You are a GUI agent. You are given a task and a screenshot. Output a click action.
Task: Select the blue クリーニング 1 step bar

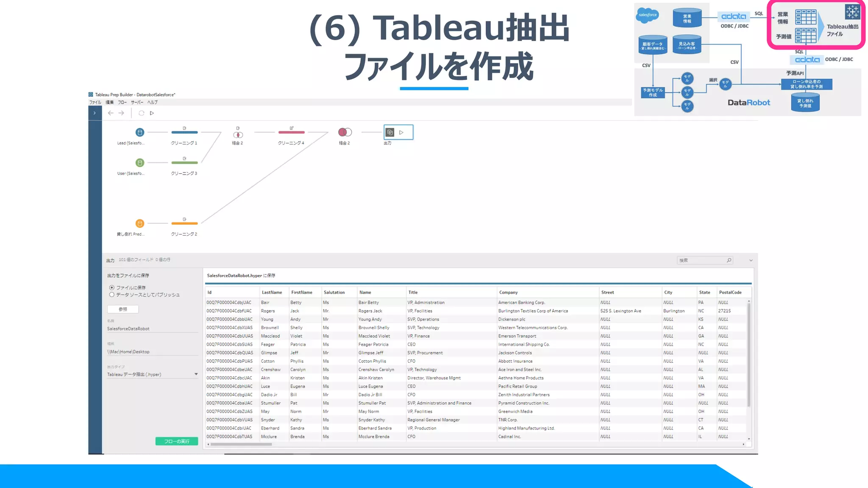(184, 133)
